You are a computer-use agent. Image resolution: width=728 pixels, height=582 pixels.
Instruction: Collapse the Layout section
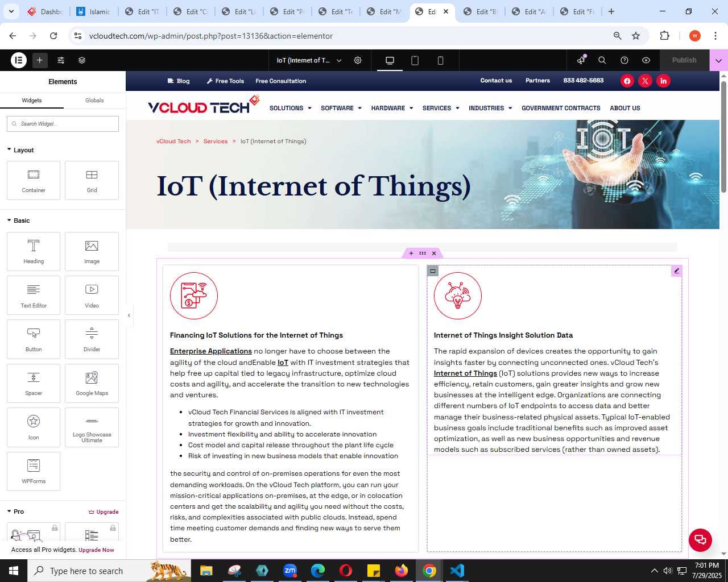tap(20, 150)
